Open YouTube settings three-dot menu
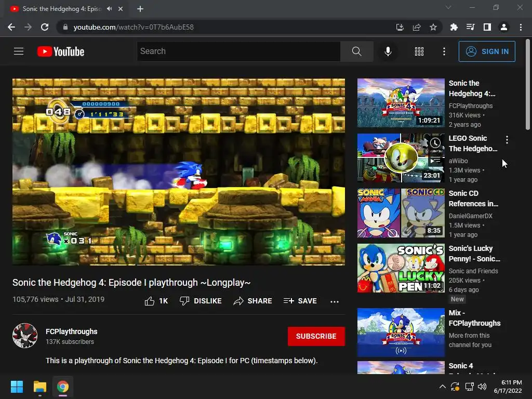This screenshot has width=532, height=399. tap(444, 51)
